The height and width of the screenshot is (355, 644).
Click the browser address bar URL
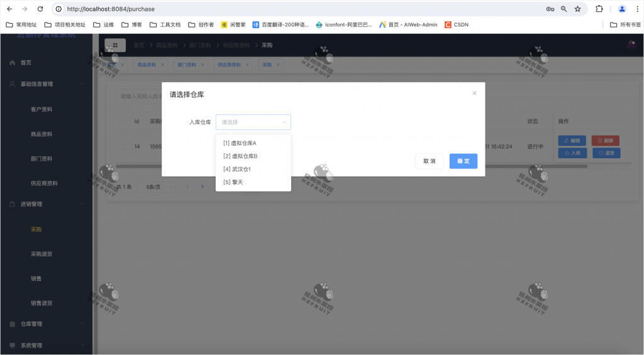point(111,9)
